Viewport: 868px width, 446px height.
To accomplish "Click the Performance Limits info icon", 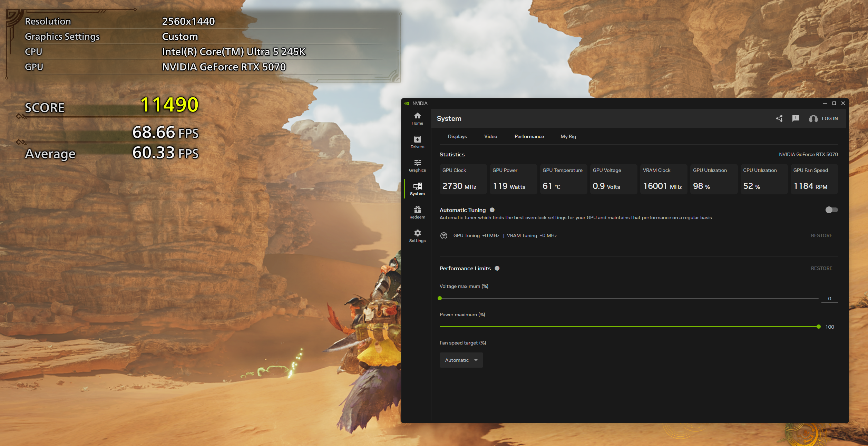I will coord(497,268).
